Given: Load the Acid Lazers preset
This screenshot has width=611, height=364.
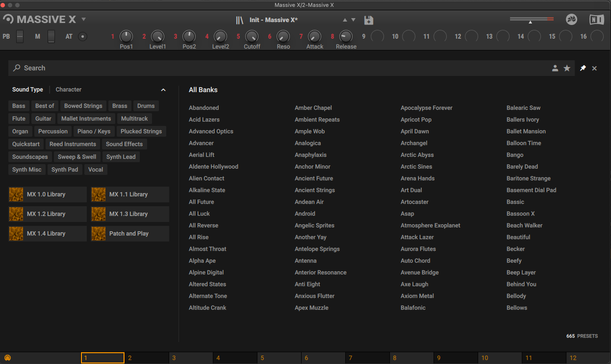Looking at the screenshot, I should (204, 120).
